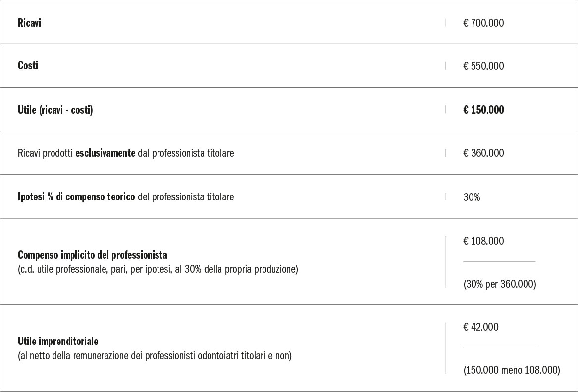The image size is (578, 392).
Task: Select the € 360.000 value
Action: pyautogui.click(x=483, y=153)
